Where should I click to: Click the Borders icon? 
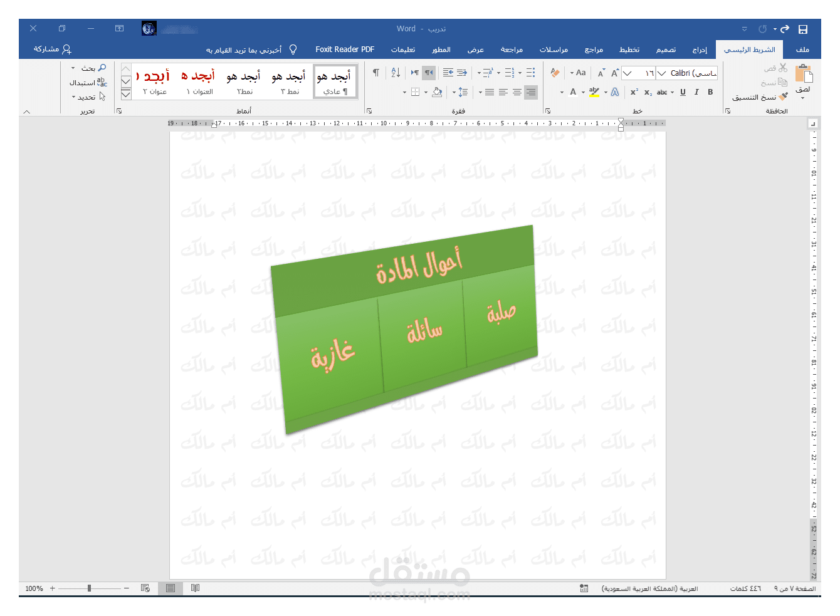pyautogui.click(x=415, y=92)
